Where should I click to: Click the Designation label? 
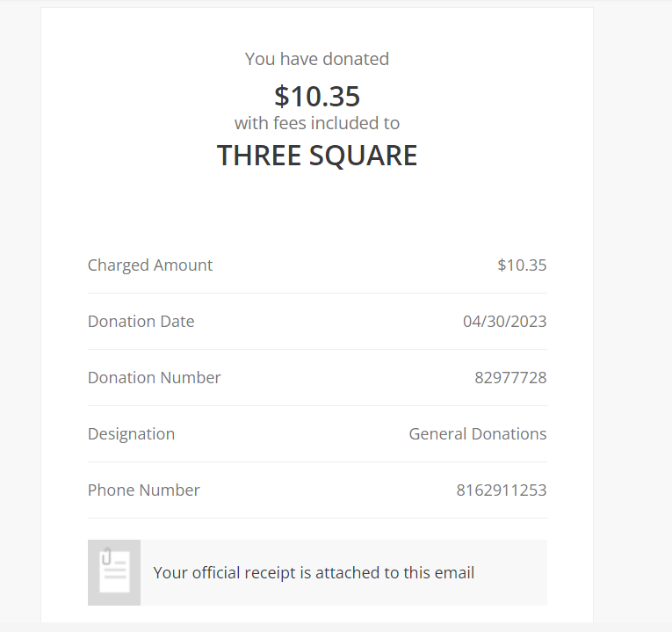point(132,434)
